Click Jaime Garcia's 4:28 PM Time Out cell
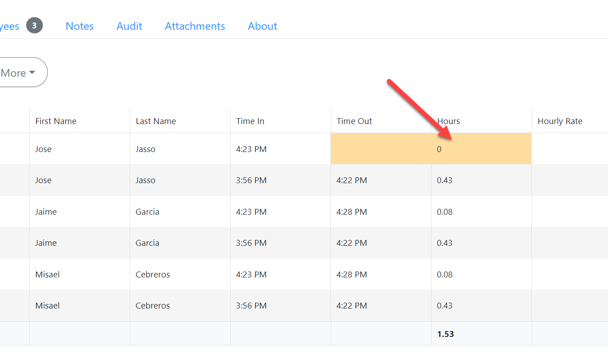The image size is (608, 364). (x=352, y=212)
